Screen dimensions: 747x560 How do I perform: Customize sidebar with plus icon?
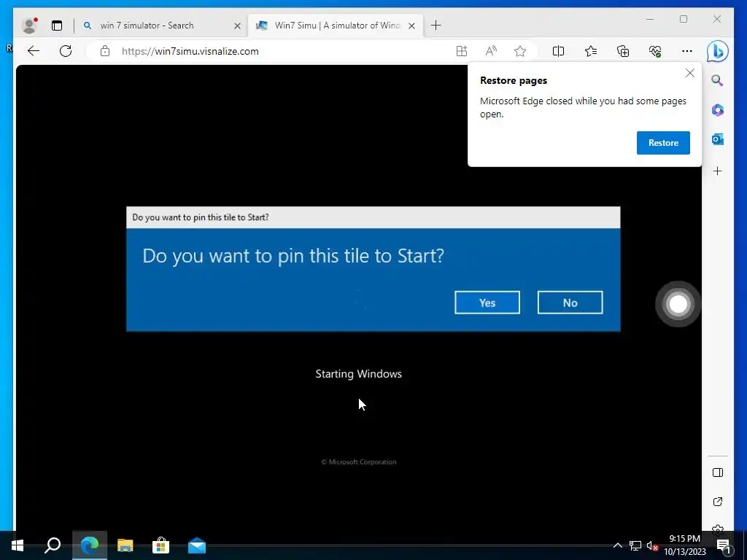(718, 171)
